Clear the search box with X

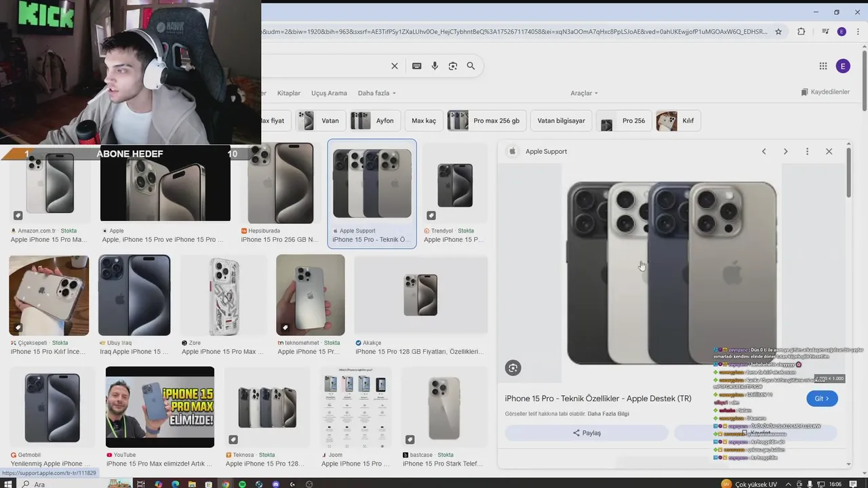pyautogui.click(x=394, y=66)
